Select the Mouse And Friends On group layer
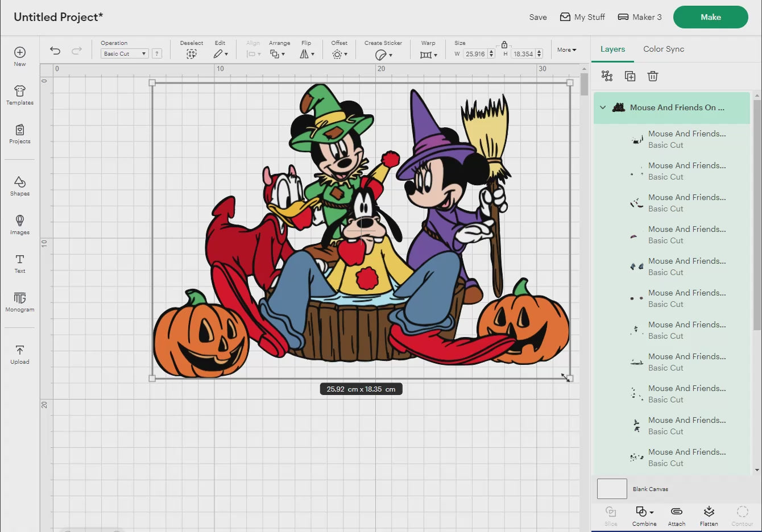Screen dimensions: 762x532 click(x=672, y=107)
